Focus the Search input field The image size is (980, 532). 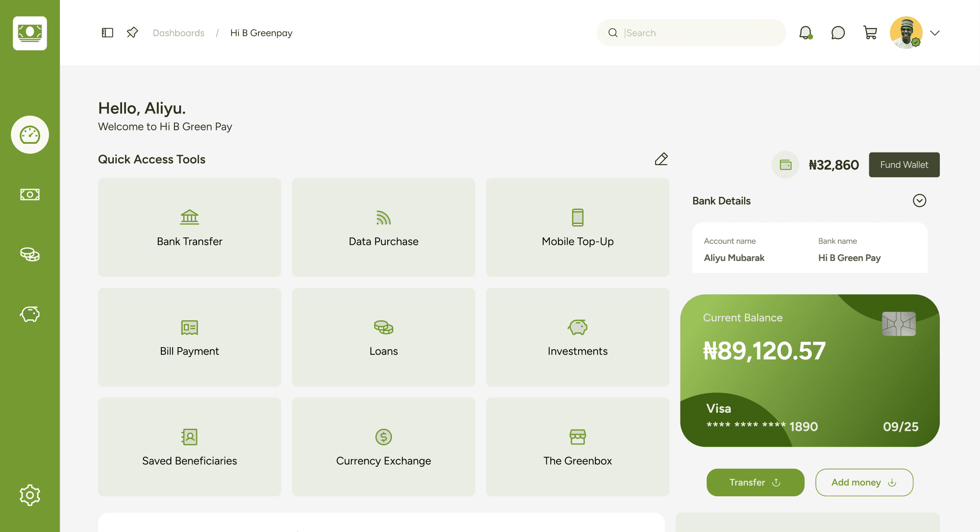691,33
